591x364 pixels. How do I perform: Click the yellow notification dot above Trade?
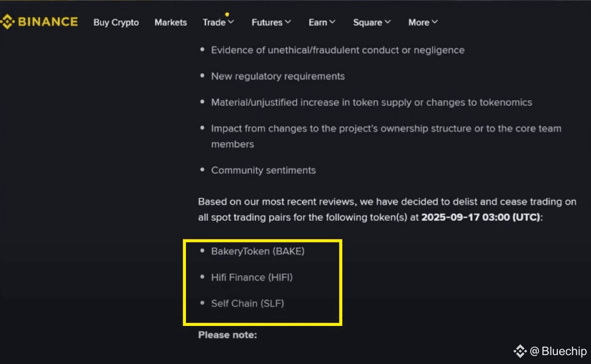227,14
